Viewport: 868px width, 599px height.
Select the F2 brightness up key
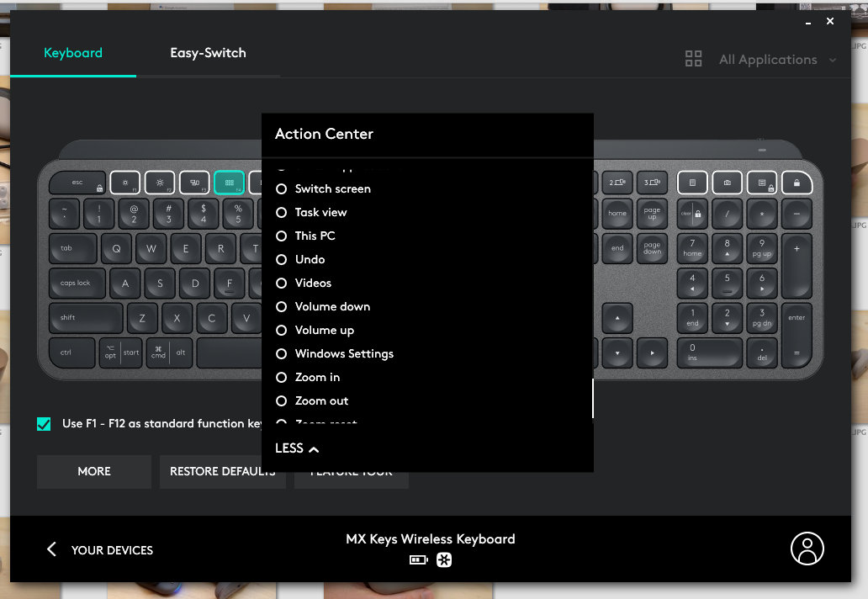click(x=160, y=182)
